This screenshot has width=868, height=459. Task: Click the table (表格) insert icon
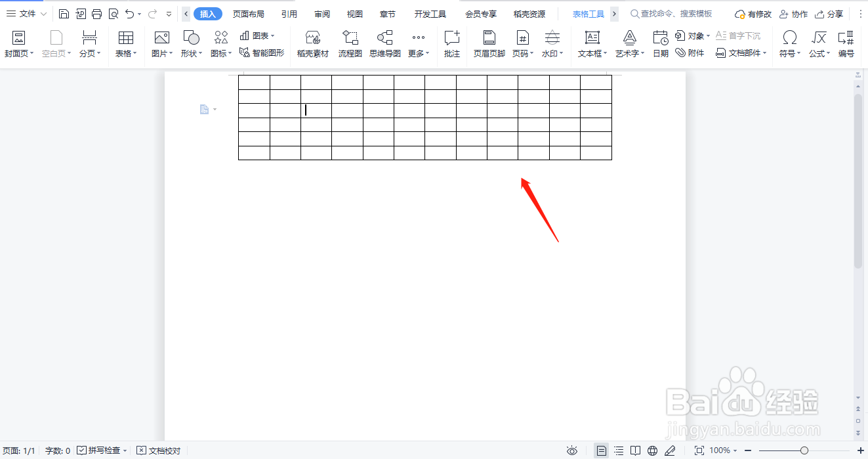pos(125,37)
